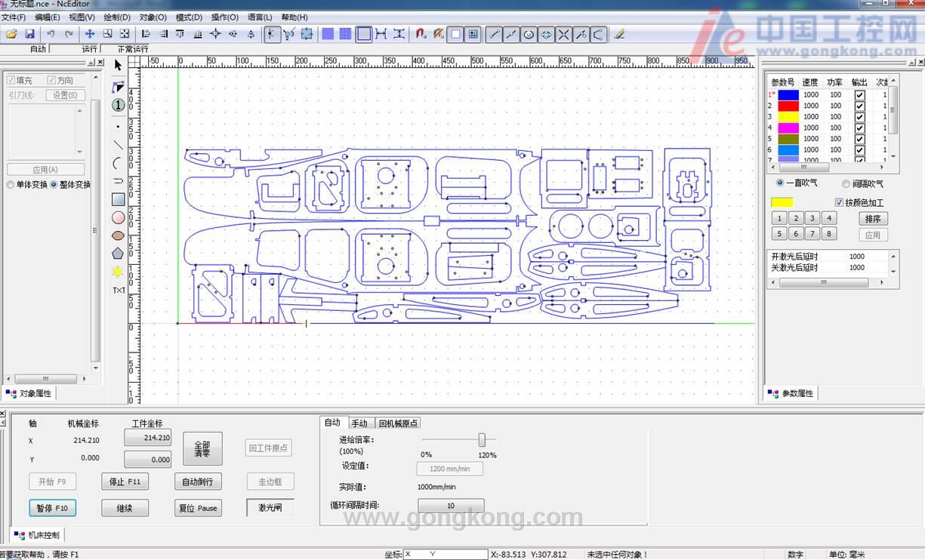Click the yellow star shape tool
The image size is (925, 560).
tap(118, 272)
